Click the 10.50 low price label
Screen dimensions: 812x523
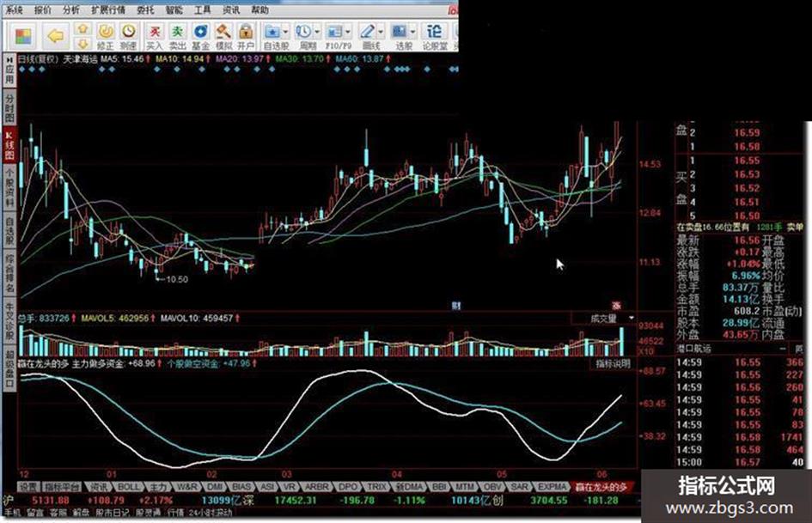click(x=177, y=279)
